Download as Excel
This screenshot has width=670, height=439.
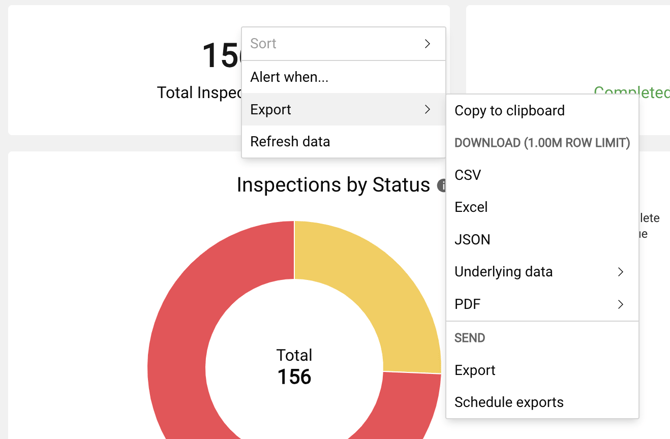tap(542, 207)
